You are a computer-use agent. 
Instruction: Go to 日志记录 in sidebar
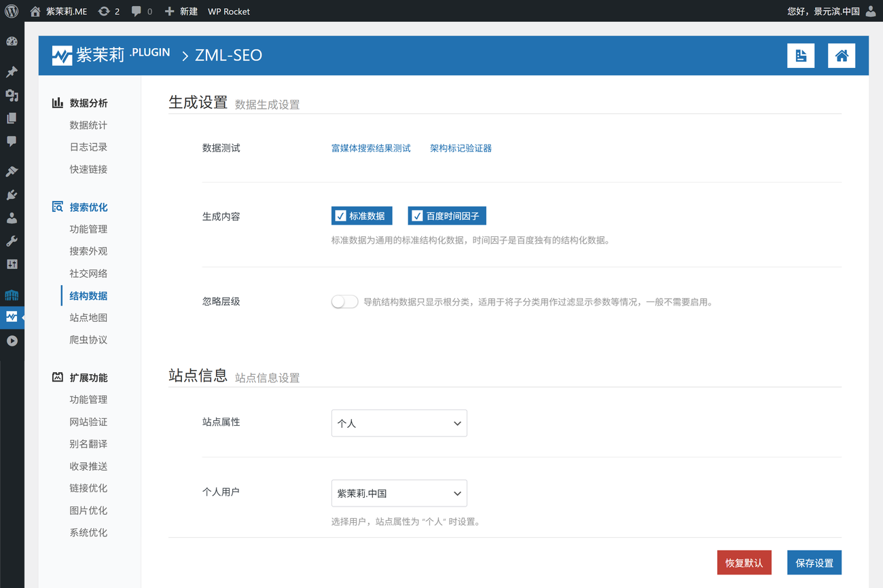click(88, 147)
